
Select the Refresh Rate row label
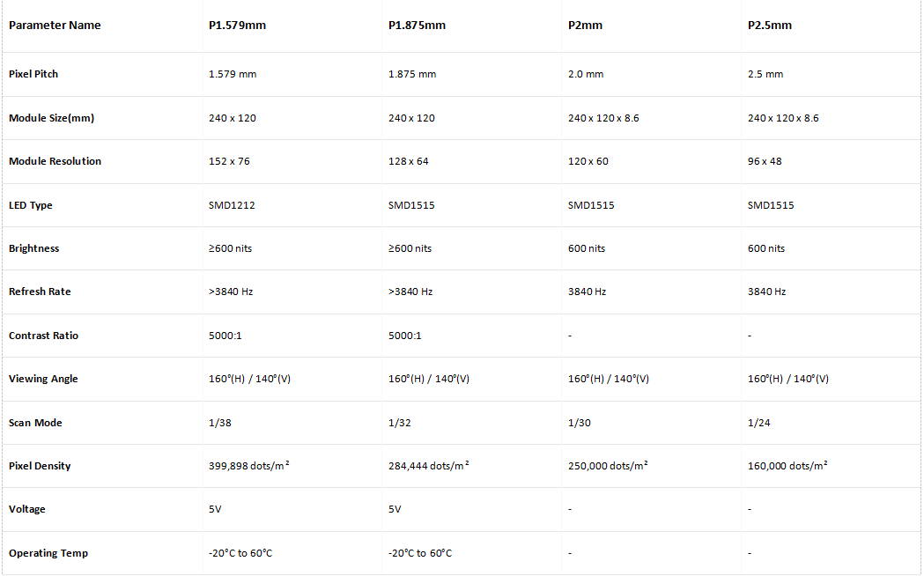click(40, 292)
